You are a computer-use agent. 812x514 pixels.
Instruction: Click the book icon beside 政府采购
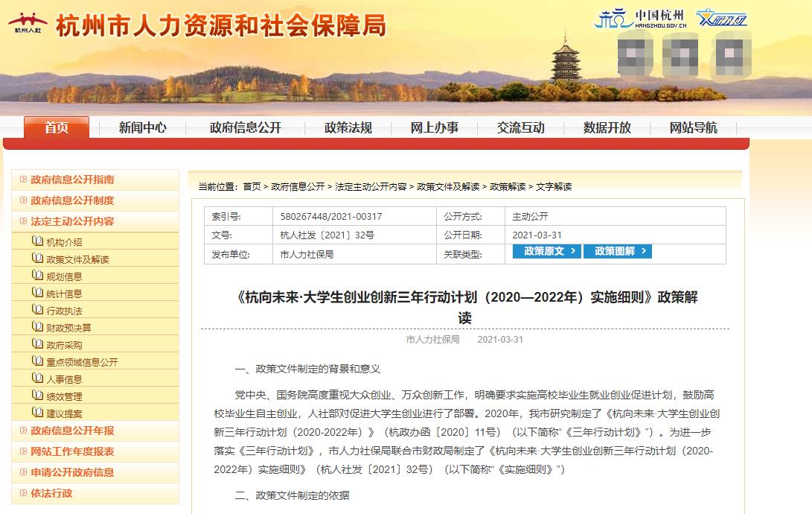click(x=38, y=344)
